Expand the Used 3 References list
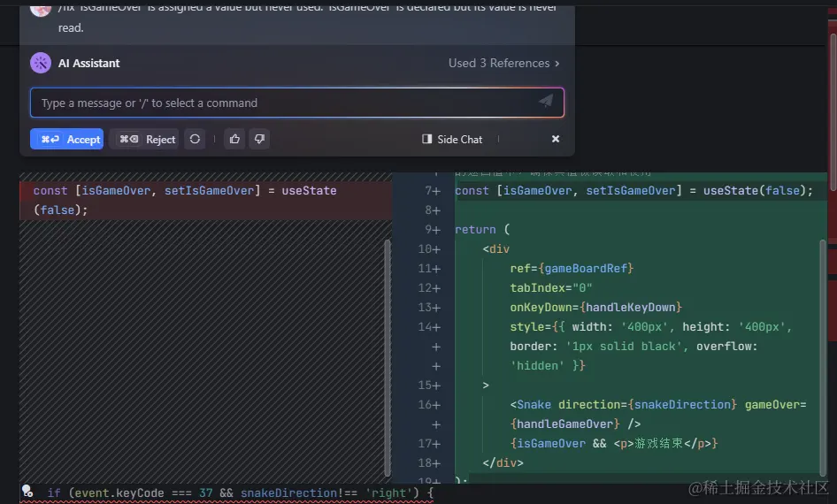Screen dimensions: 837x504 (x=504, y=63)
